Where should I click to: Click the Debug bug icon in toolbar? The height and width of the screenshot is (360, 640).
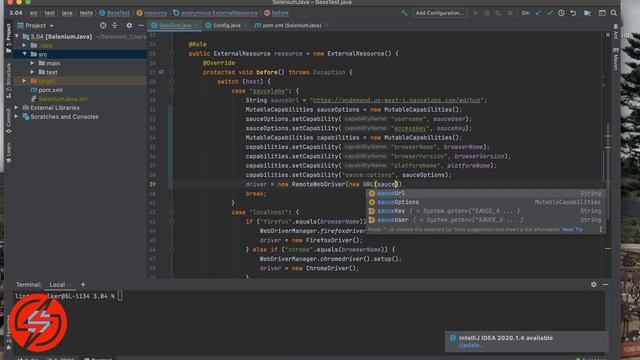[x=487, y=13]
